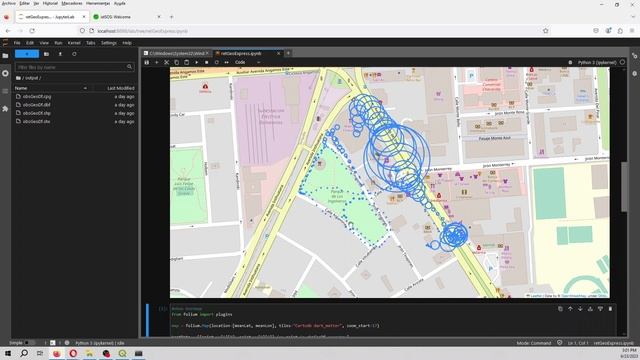The image size is (640, 360).
Task: Select the .shp file in file list
Action: [x=74, y=113]
